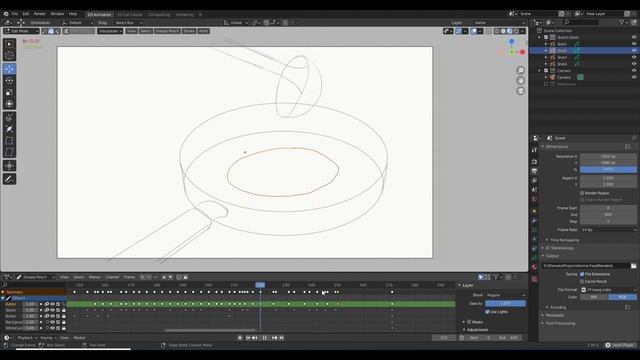The height and width of the screenshot is (360, 640).
Task: Click the Resolution percentage slider
Action: pyautogui.click(x=608, y=169)
